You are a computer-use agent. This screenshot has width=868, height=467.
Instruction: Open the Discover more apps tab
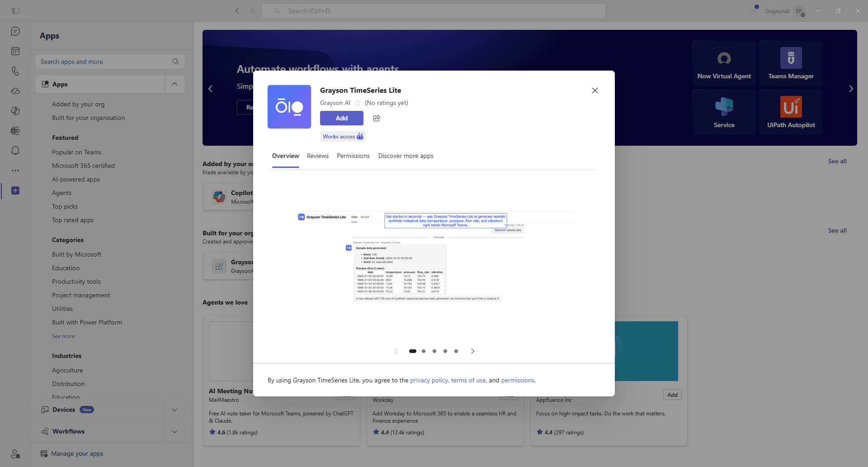click(x=406, y=156)
